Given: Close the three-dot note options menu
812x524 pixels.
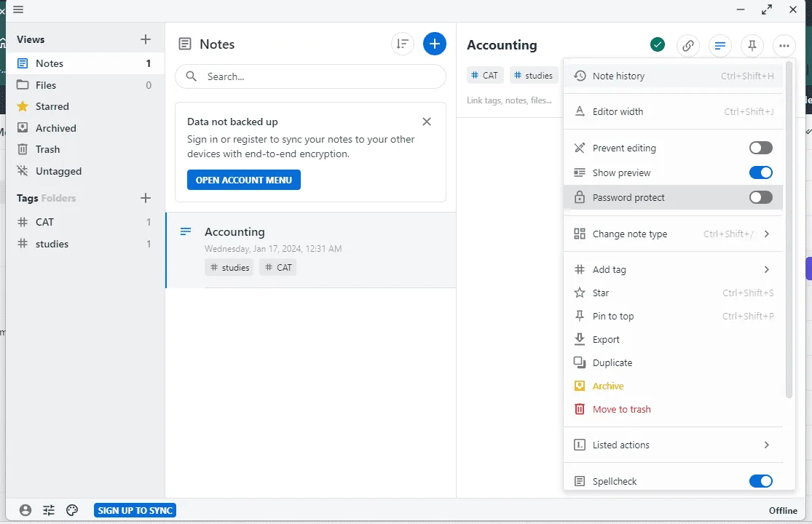Looking at the screenshot, I should click(x=784, y=46).
